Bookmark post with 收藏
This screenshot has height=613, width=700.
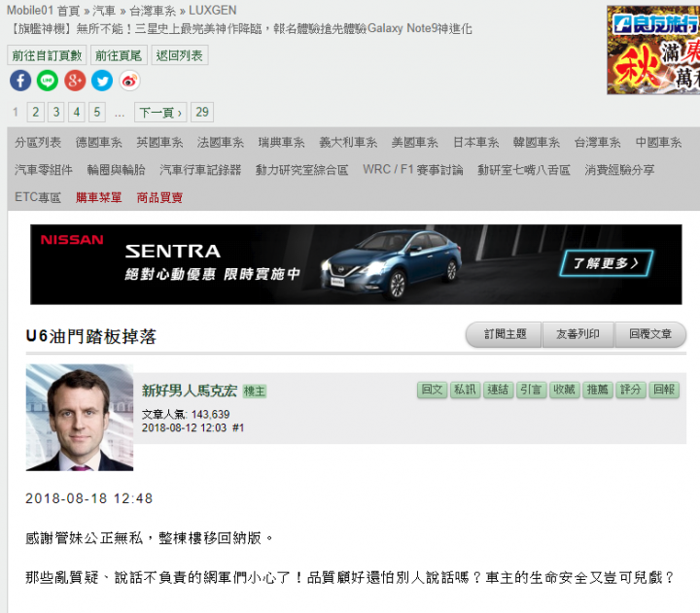pyautogui.click(x=564, y=390)
